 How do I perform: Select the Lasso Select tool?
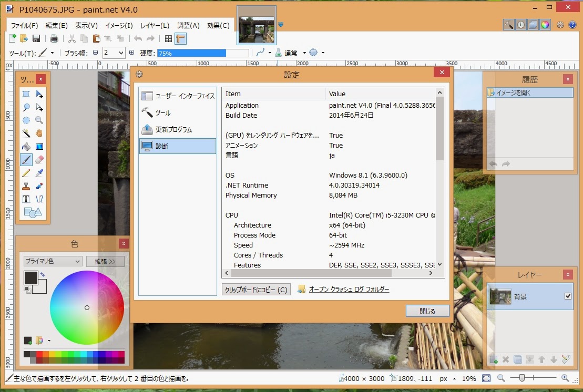pyautogui.click(x=26, y=107)
